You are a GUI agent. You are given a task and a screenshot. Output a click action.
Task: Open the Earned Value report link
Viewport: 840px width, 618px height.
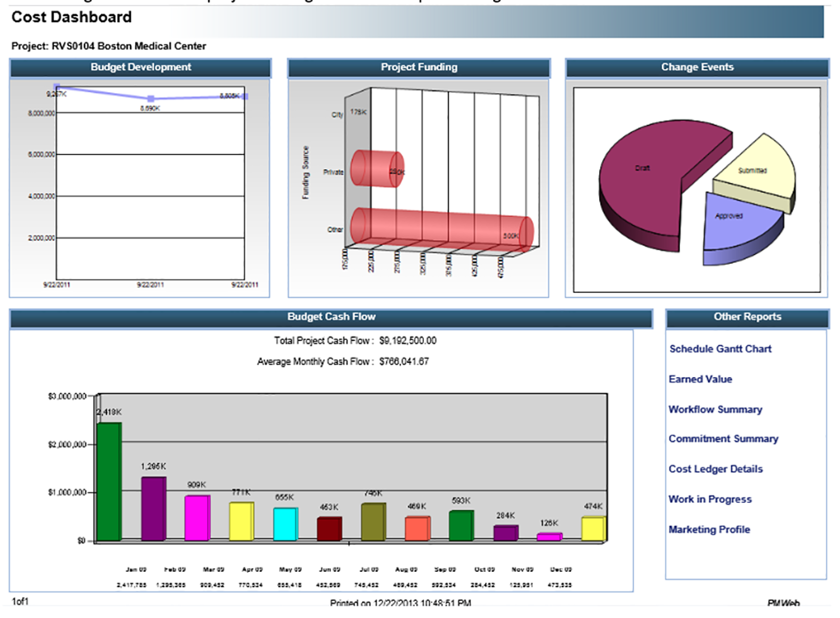point(700,379)
